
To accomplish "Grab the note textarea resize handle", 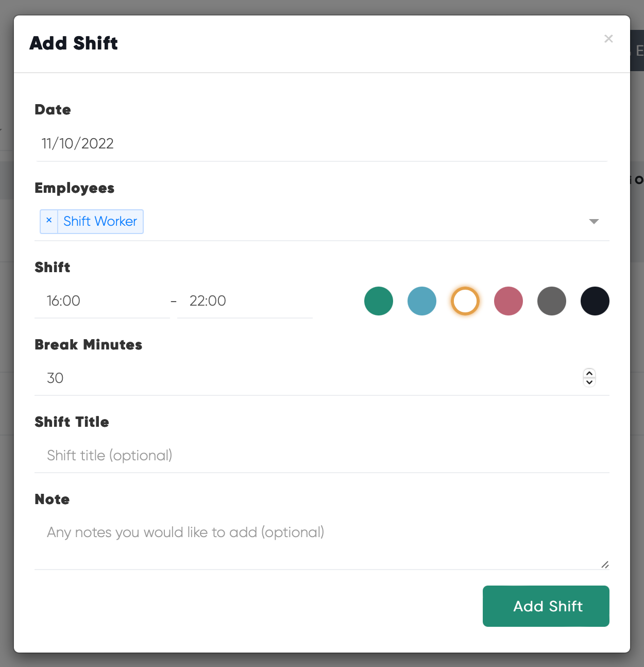I will click(605, 565).
